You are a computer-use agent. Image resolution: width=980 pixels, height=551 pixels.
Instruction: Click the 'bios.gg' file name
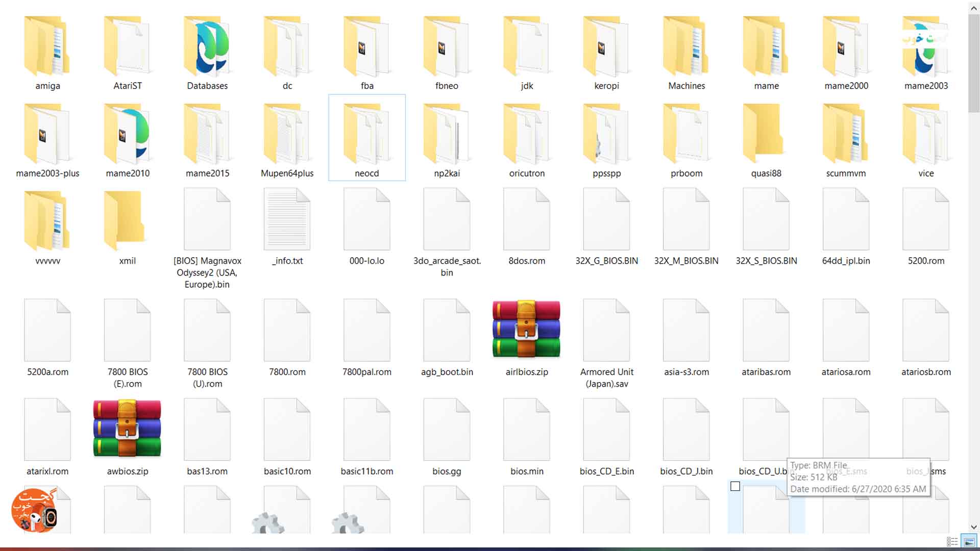pyautogui.click(x=447, y=471)
